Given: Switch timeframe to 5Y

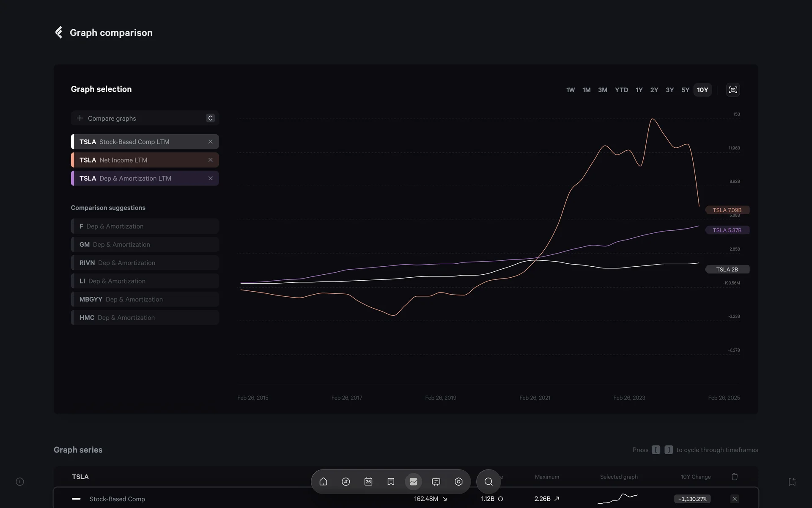Looking at the screenshot, I should [x=685, y=90].
